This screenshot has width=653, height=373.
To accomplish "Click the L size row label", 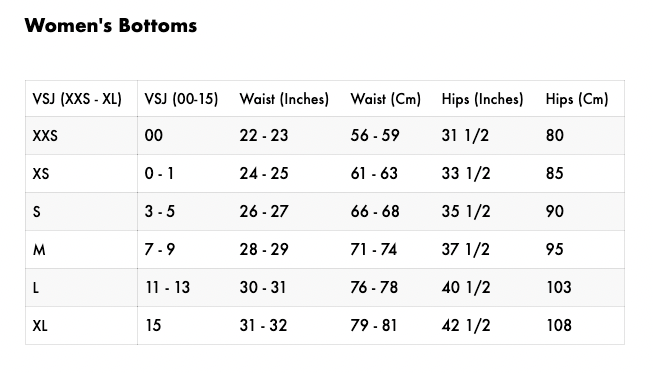I will click(36, 288).
